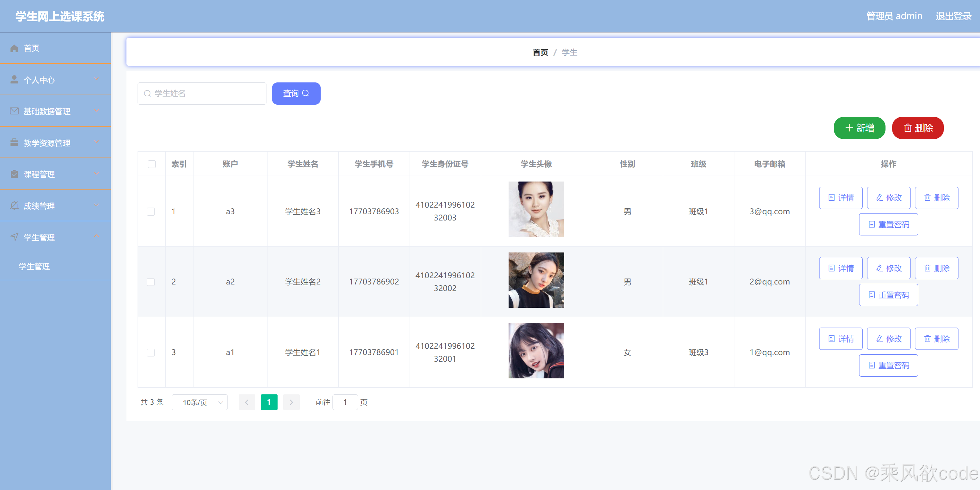Open 首页 from the breadcrumb
Image resolution: width=980 pixels, height=490 pixels.
tap(540, 52)
